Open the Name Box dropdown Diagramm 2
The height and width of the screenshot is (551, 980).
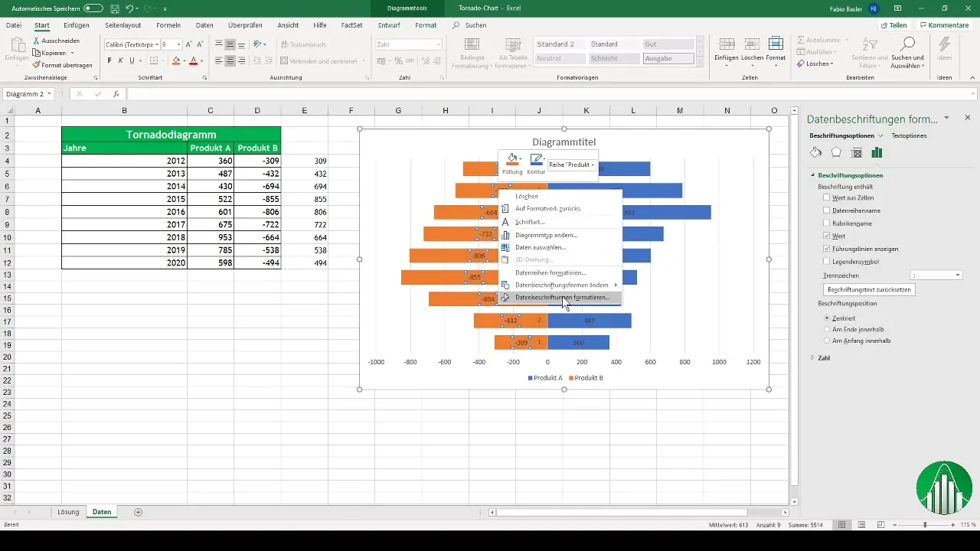(x=50, y=94)
